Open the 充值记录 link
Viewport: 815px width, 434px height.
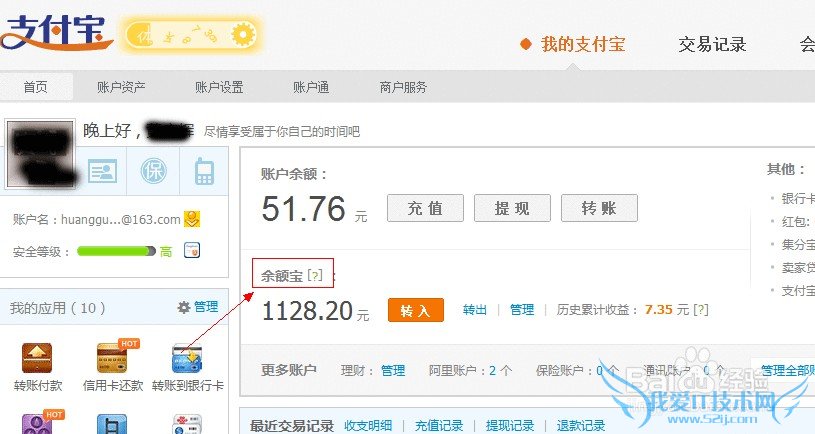click(439, 426)
